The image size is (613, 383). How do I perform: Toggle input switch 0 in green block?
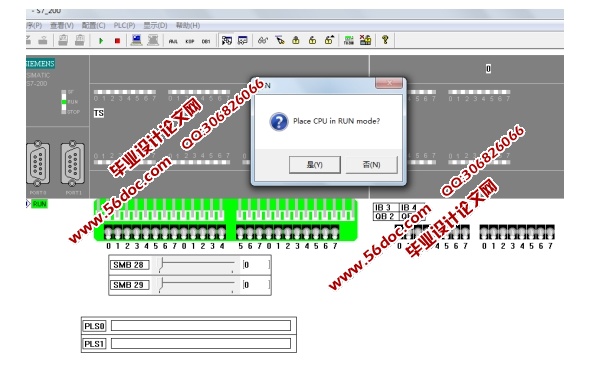pos(108,233)
